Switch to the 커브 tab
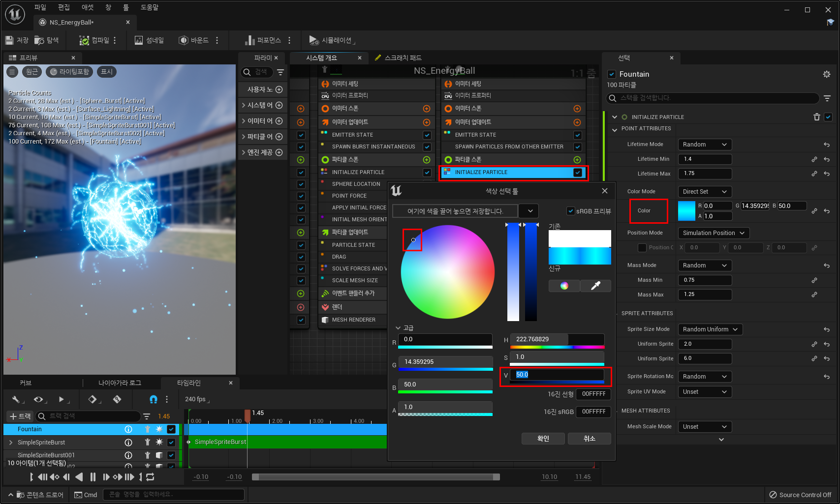 click(25, 383)
